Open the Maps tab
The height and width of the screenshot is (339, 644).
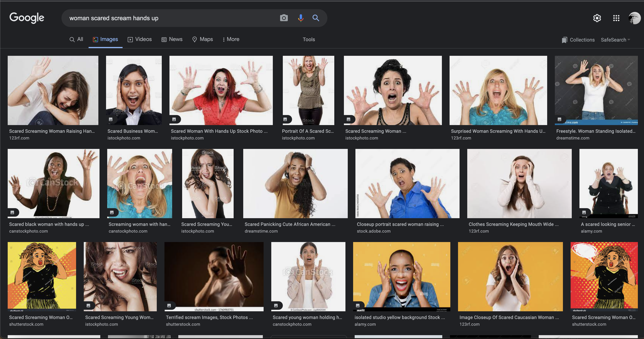[202, 39]
